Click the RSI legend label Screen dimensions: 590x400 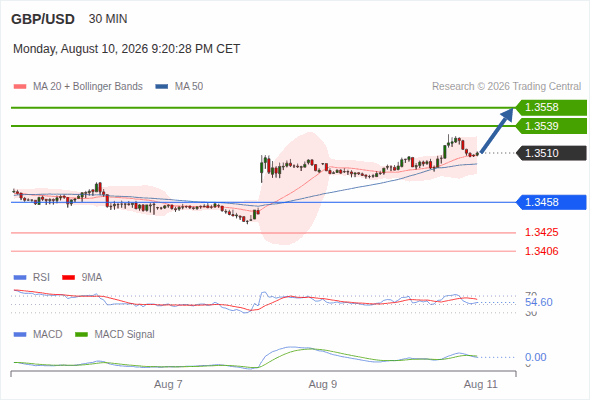[41, 277]
